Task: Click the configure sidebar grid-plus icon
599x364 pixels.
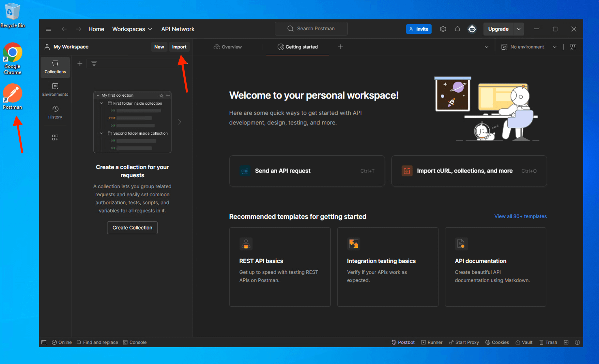Action: coord(55,137)
